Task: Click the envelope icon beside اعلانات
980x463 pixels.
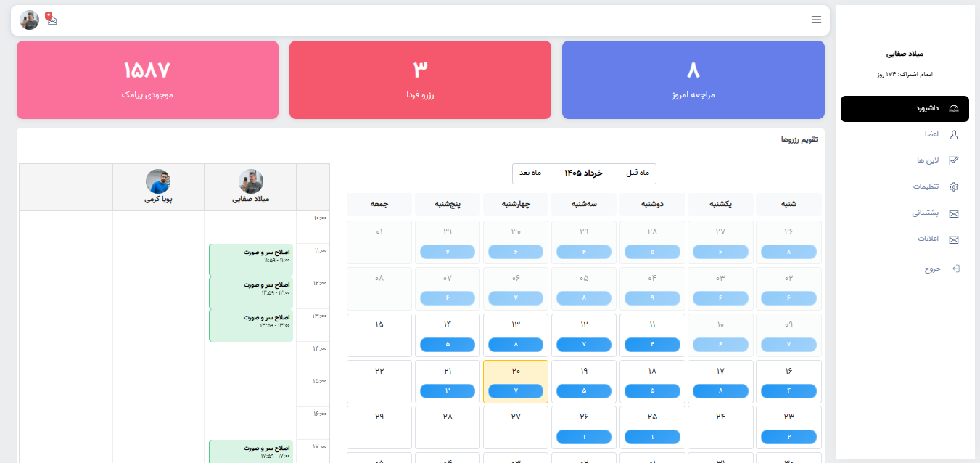Action: point(954,239)
